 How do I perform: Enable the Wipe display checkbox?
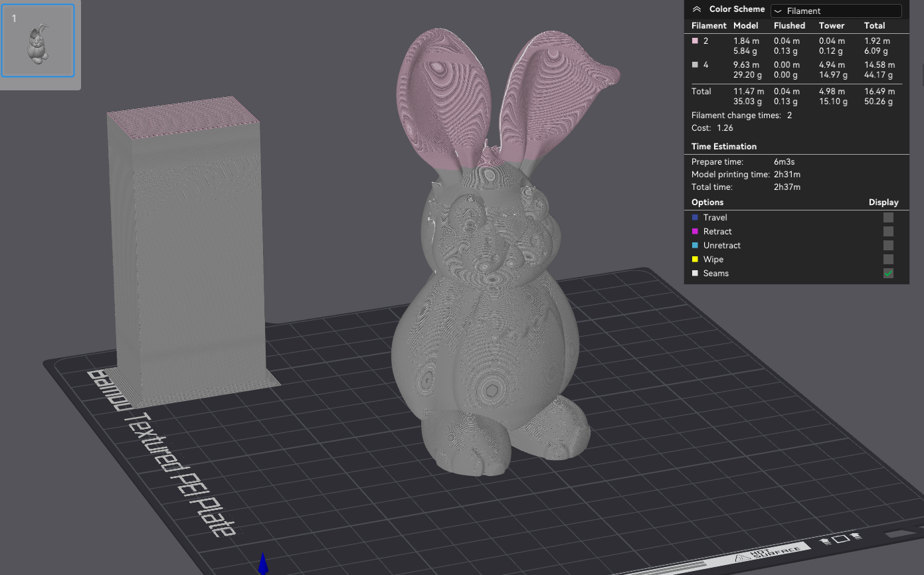888,259
